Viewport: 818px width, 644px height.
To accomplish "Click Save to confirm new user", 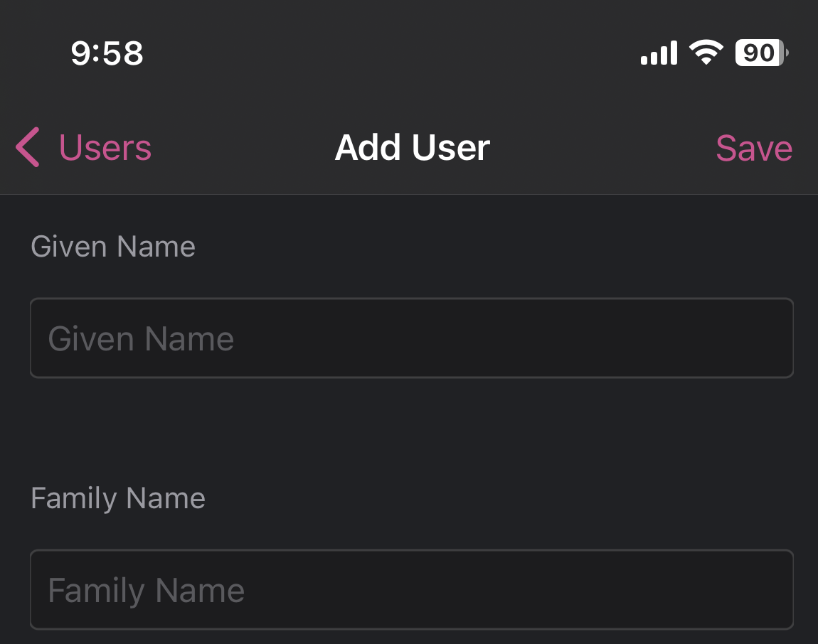I will click(x=754, y=147).
